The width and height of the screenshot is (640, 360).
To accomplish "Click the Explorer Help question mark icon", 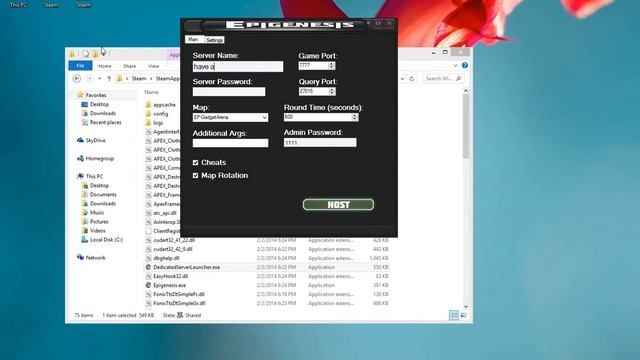I will pos(465,65).
